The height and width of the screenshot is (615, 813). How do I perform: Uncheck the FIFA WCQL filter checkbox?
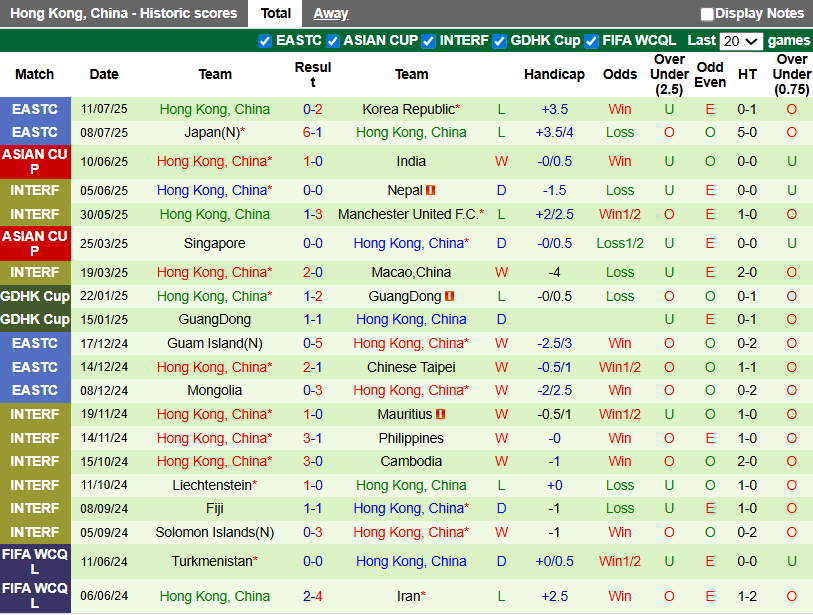pos(591,41)
